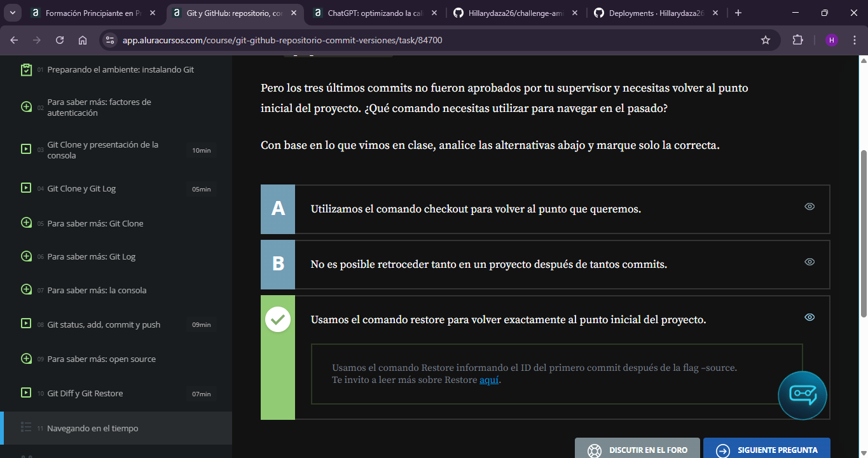Viewport: 868px width, 458px height.
Task: Click list icon beside Navegando en el tiempo
Action: pos(26,427)
